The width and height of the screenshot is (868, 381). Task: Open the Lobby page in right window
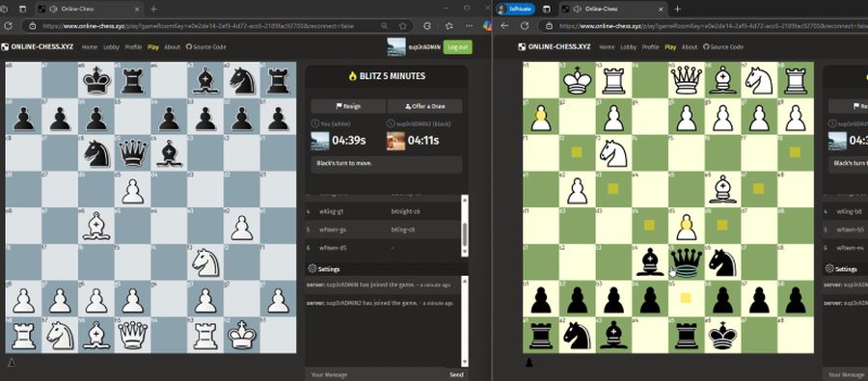pyautogui.click(x=628, y=47)
